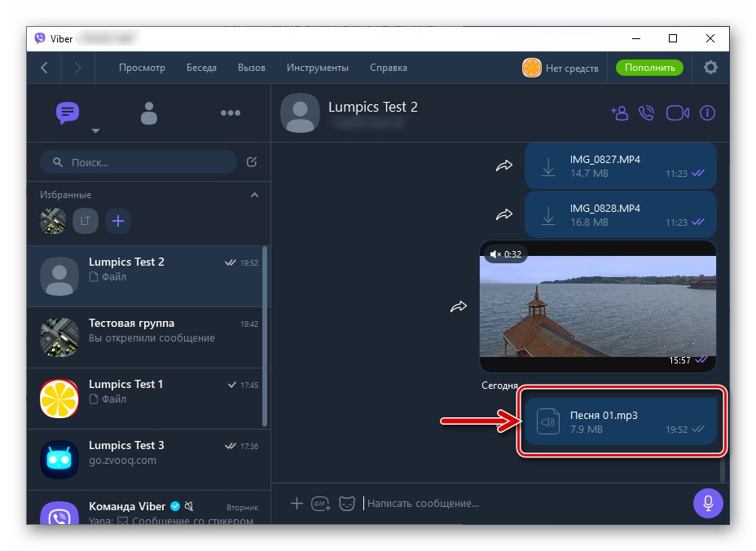Open favorite group circuit-board avatar
Screen dimensions: 756x551
pos(53,221)
